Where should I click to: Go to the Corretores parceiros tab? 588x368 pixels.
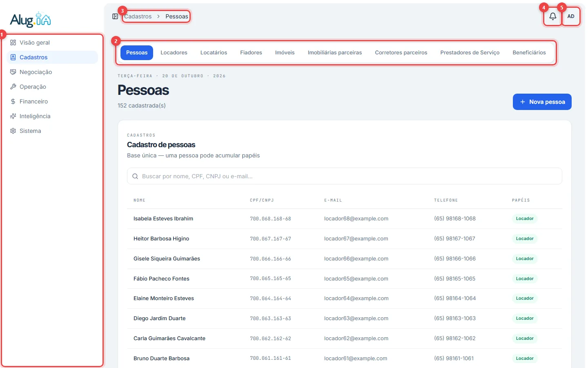click(401, 53)
